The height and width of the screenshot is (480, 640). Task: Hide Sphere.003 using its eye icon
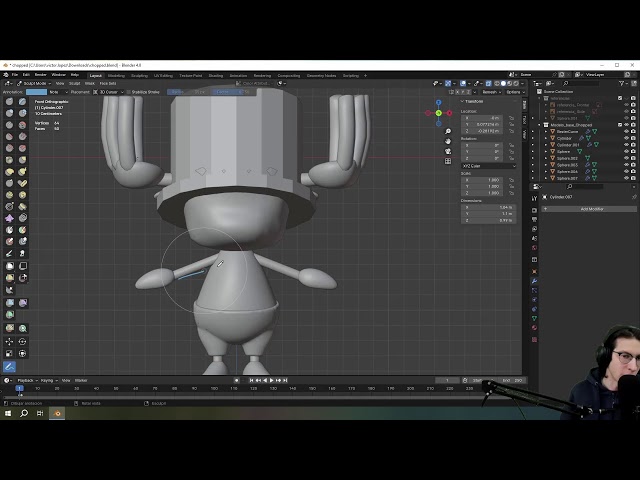(x=627, y=165)
